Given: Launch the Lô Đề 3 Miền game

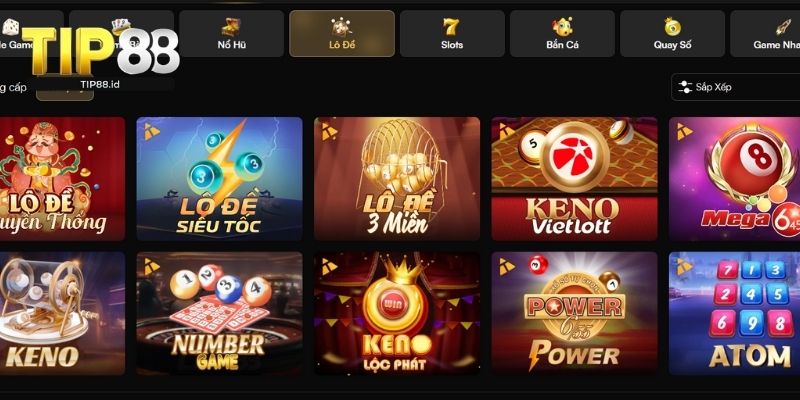Looking at the screenshot, I should tap(397, 179).
